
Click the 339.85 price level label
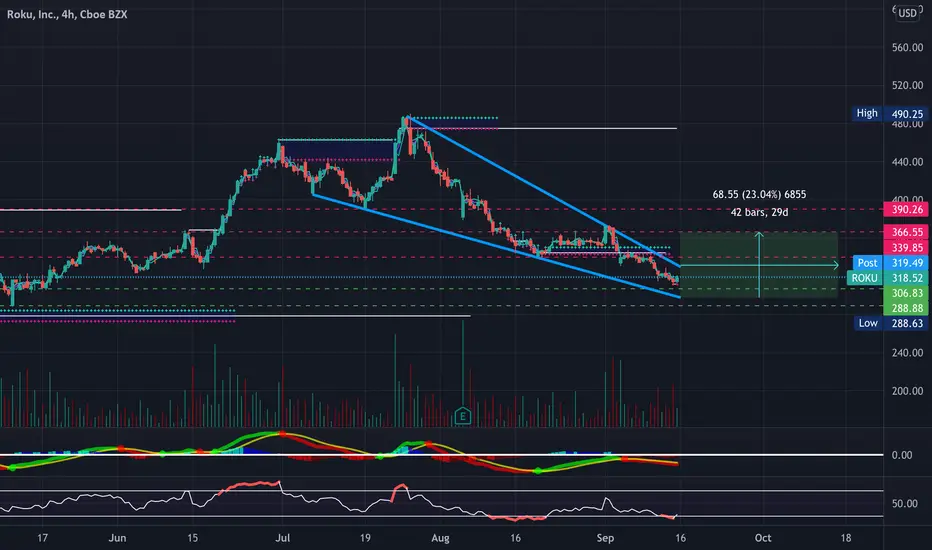[x=906, y=247]
